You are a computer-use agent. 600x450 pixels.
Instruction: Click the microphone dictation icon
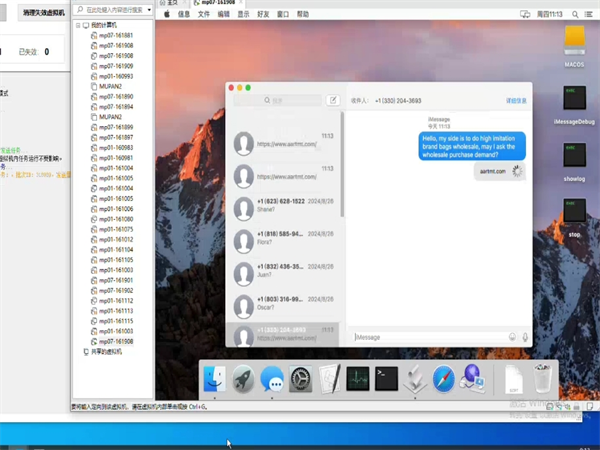pos(525,337)
